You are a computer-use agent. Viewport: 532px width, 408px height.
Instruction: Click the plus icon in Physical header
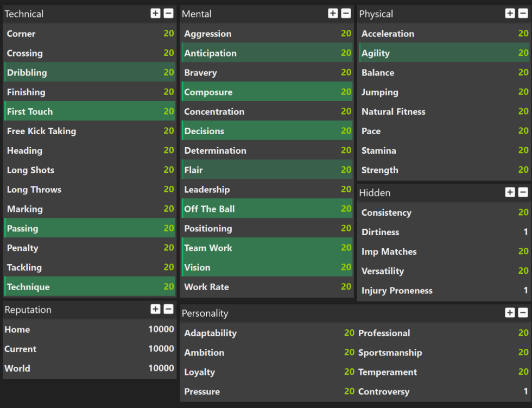coord(510,13)
